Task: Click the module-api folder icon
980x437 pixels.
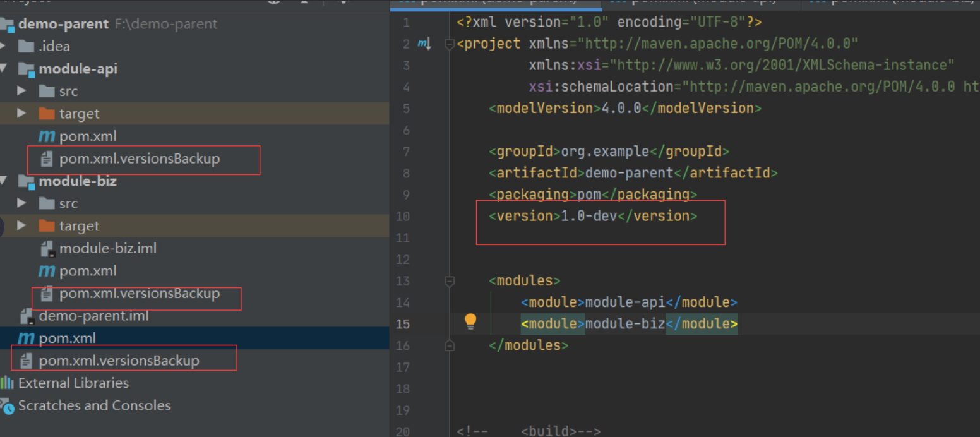Action: pyautogui.click(x=26, y=69)
